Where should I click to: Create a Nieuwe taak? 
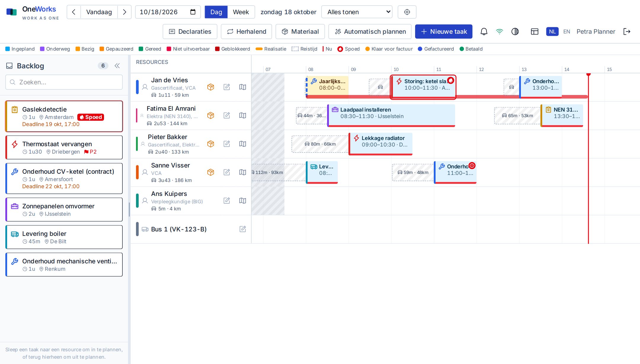pos(444,32)
